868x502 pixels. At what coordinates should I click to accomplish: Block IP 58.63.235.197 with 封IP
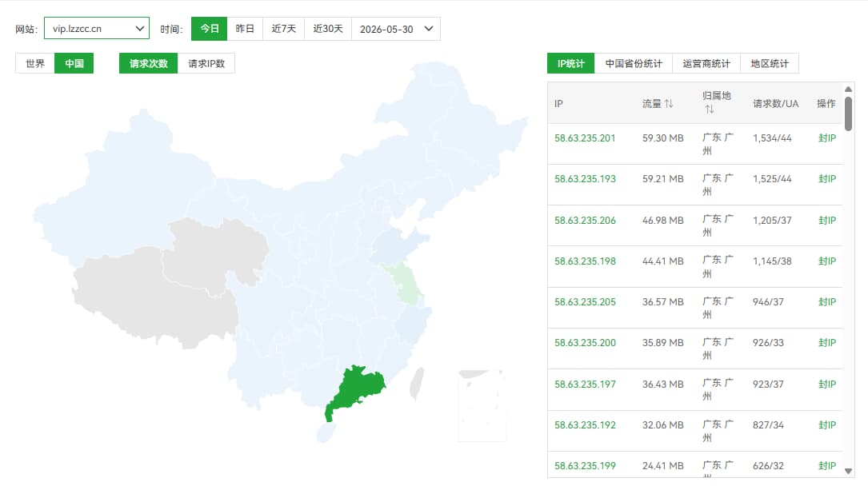pos(827,384)
